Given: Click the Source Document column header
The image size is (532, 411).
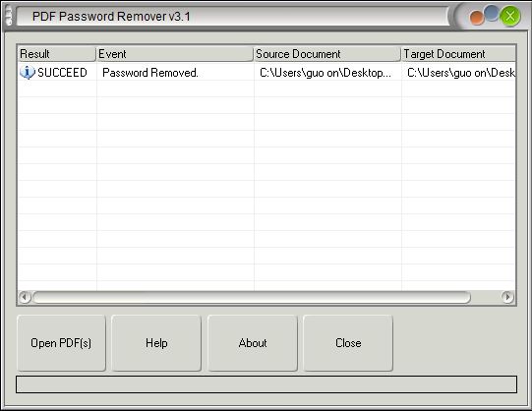Looking at the screenshot, I should (327, 54).
